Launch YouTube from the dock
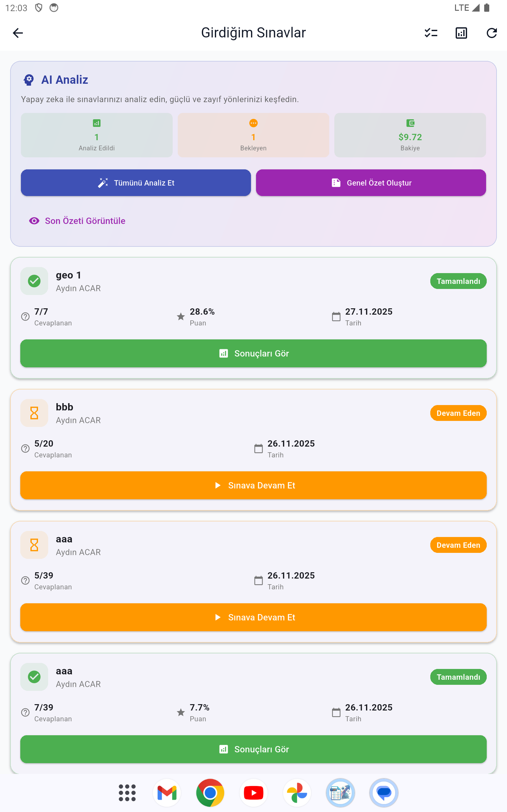The image size is (507, 812). [253, 793]
